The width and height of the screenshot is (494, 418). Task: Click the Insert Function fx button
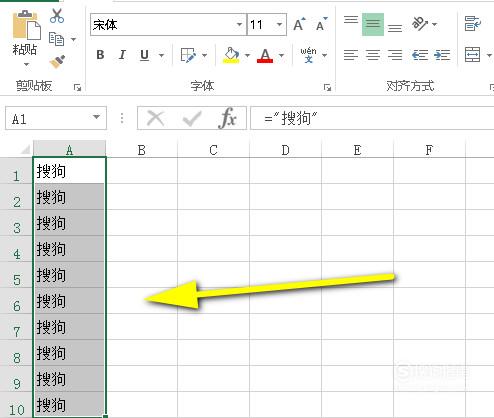pyautogui.click(x=228, y=118)
